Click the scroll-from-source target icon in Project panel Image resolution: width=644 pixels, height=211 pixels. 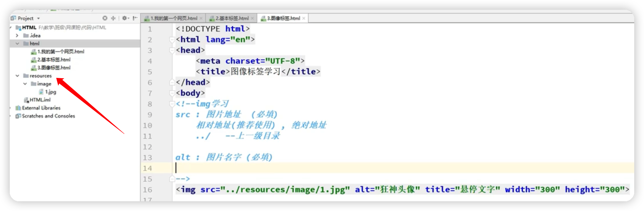coord(105,18)
